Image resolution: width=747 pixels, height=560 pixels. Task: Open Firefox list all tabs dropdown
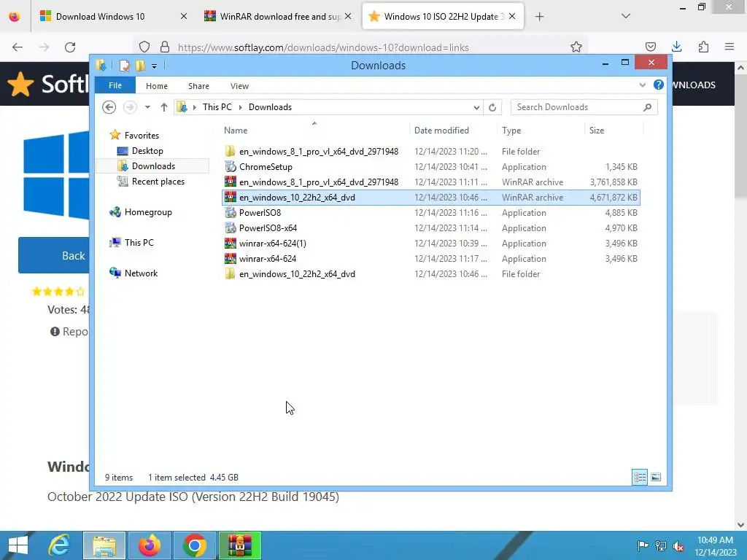pos(625,16)
